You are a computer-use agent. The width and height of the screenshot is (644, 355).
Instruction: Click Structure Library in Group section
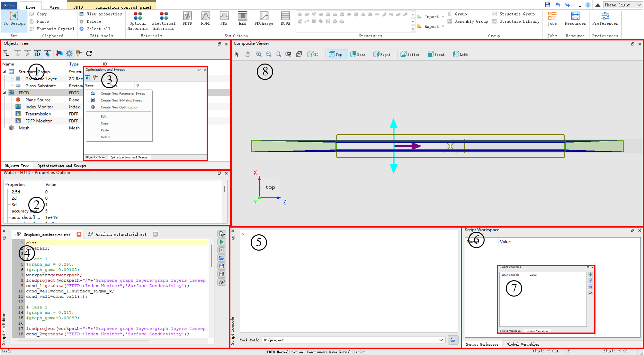click(x=516, y=22)
